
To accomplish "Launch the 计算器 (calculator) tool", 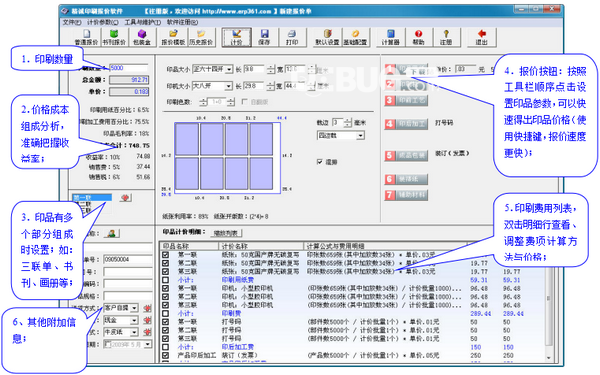I will (x=390, y=38).
